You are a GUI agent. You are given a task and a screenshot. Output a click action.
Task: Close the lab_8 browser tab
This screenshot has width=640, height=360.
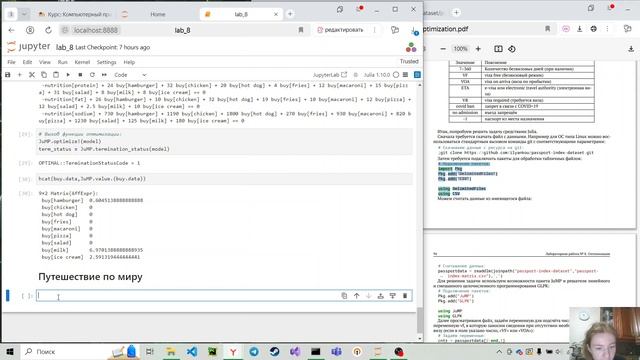coord(276,14)
